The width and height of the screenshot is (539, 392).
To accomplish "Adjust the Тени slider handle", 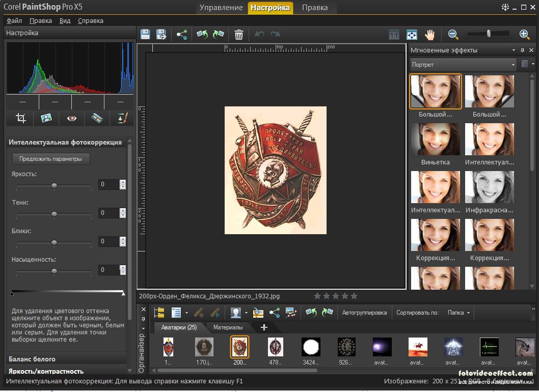I will click(x=54, y=214).
